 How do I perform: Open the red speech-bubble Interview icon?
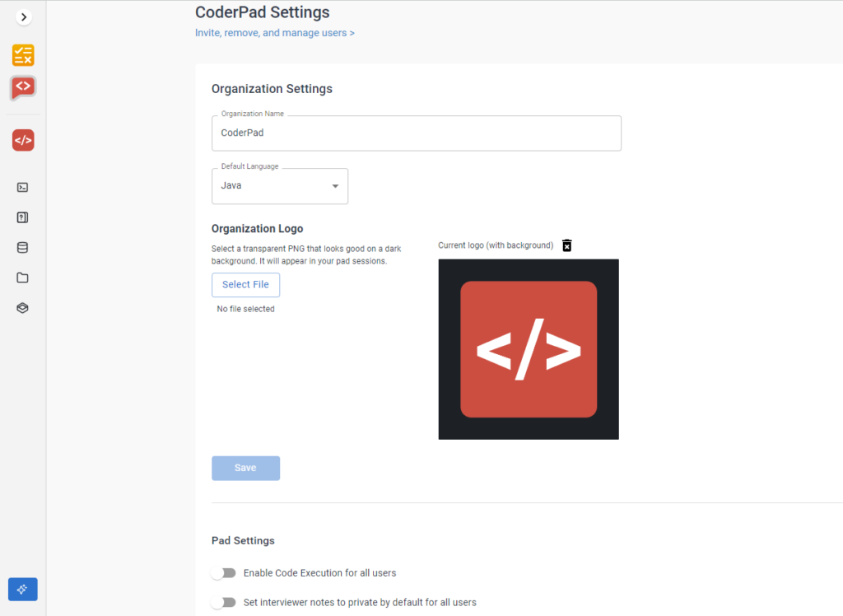click(x=23, y=87)
